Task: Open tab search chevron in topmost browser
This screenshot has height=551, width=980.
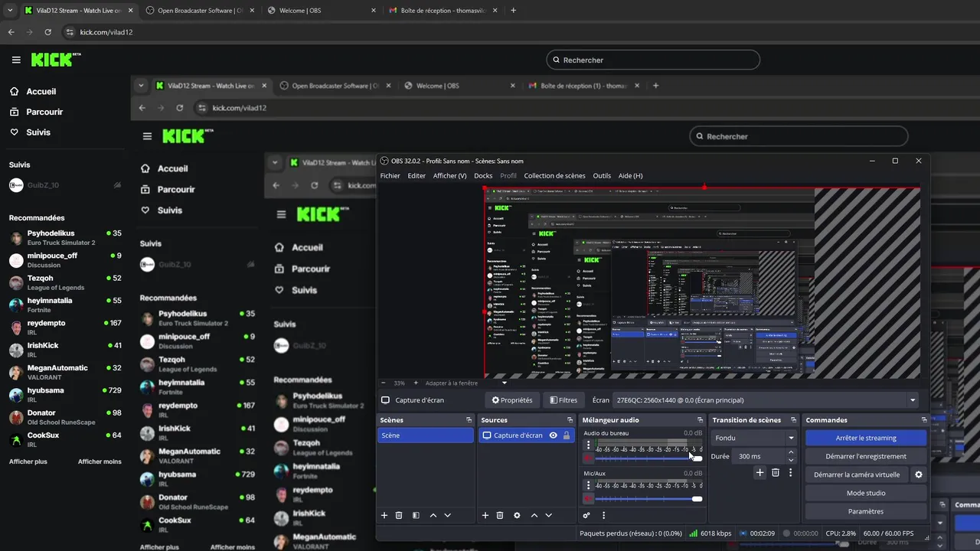Action: (10, 11)
